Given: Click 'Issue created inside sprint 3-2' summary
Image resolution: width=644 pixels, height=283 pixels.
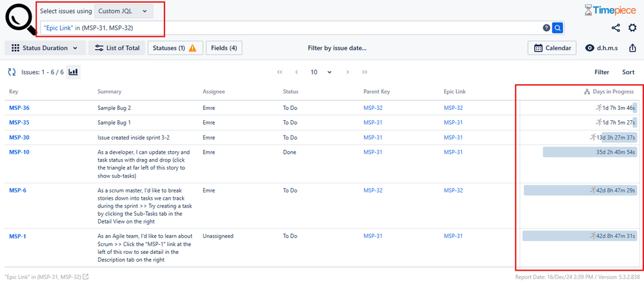Looking at the screenshot, I should [x=135, y=138].
